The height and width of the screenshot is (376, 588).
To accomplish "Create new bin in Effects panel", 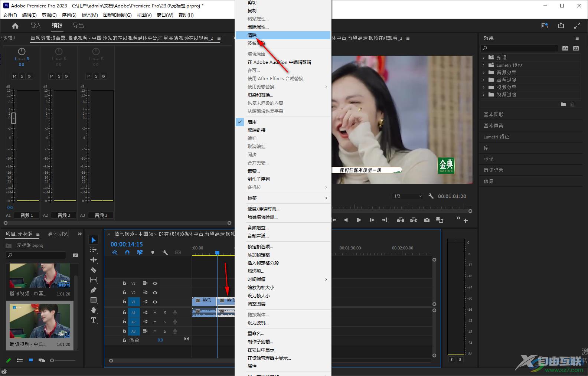I will [x=563, y=105].
